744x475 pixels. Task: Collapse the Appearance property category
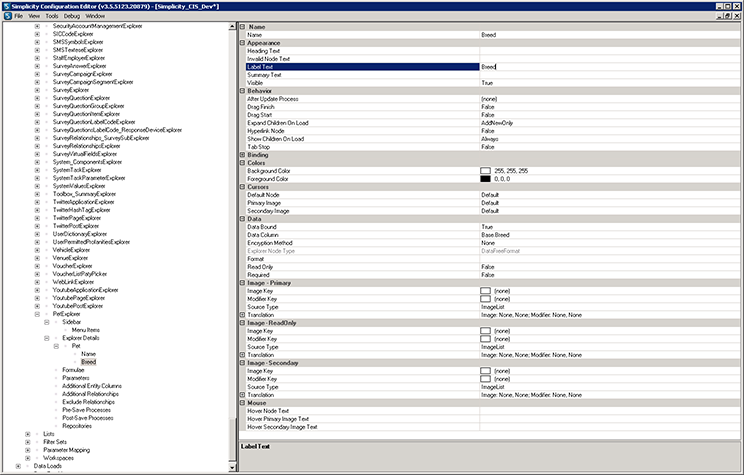click(x=242, y=43)
